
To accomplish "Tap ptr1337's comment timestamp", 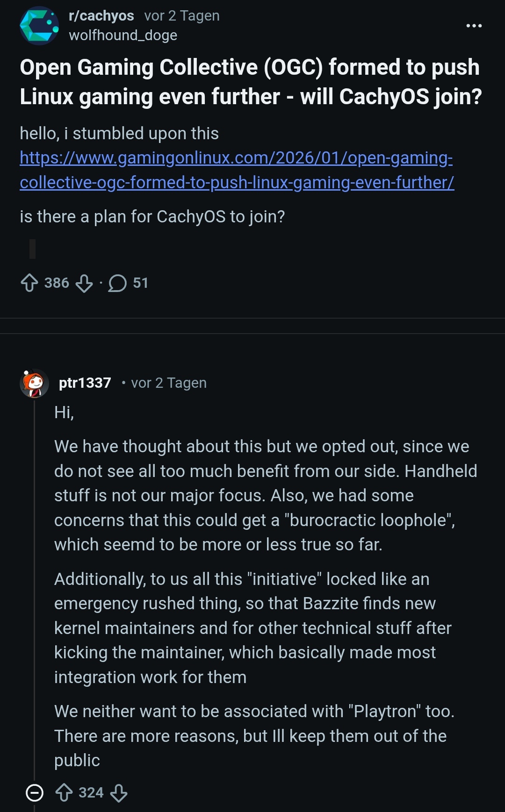I will 169,383.
